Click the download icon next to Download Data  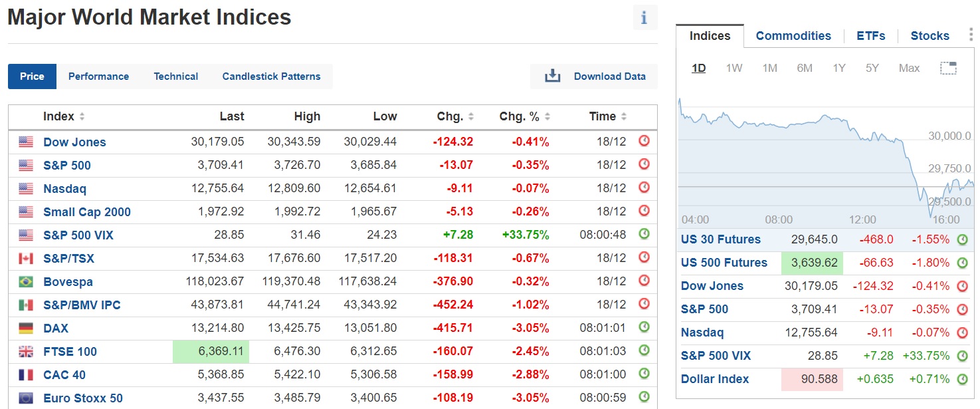pos(553,76)
